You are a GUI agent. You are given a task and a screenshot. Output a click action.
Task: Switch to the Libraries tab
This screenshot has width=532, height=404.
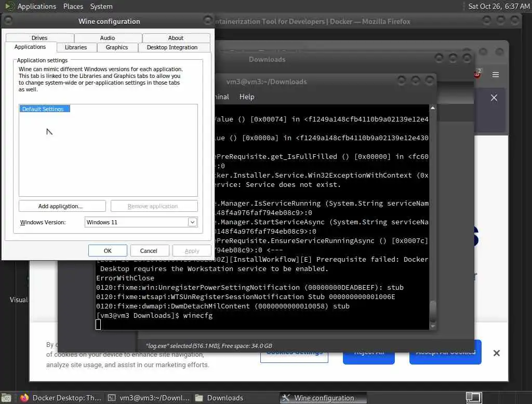(x=76, y=47)
